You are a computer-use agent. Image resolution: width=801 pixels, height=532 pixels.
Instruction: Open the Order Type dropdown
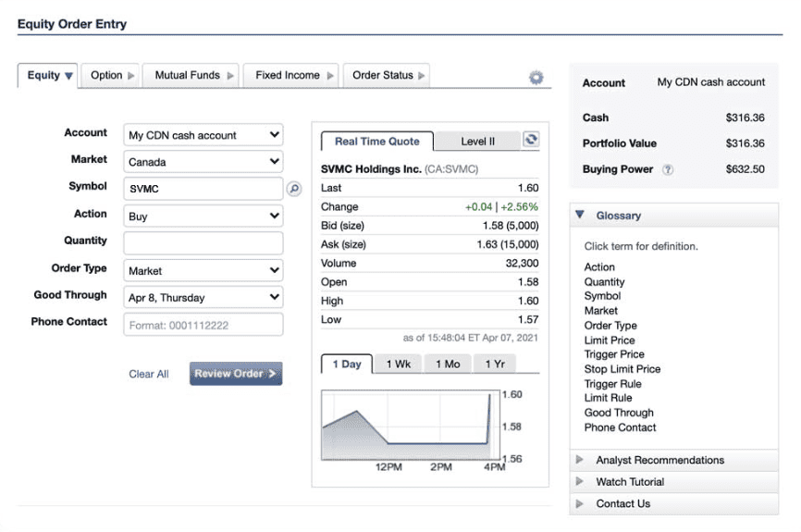[x=203, y=271]
